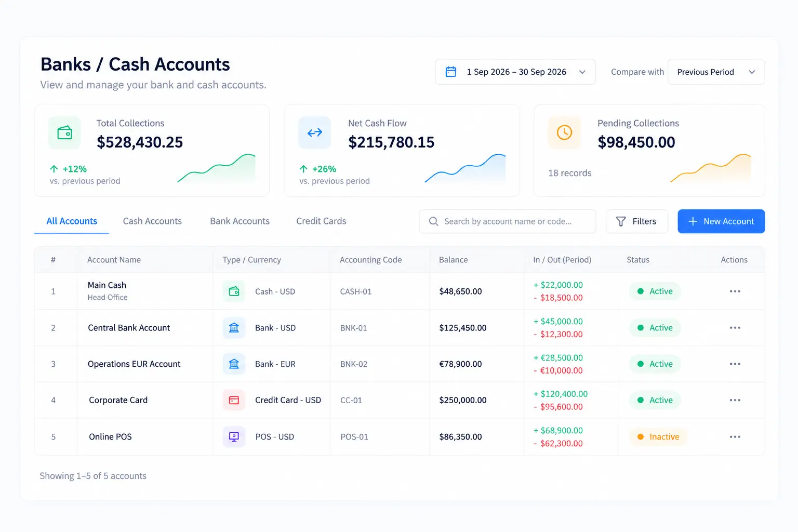Select the Credit Cards tab
The image size is (798, 532).
321,221
